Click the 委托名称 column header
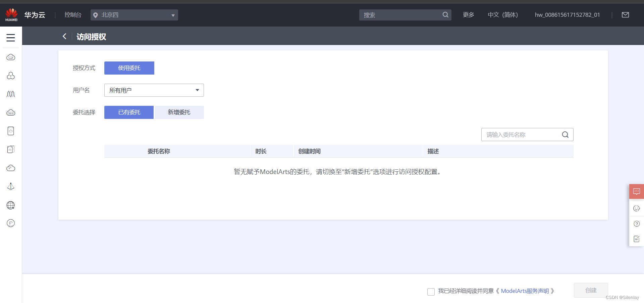Viewport: 644px width, 303px height. click(x=159, y=151)
